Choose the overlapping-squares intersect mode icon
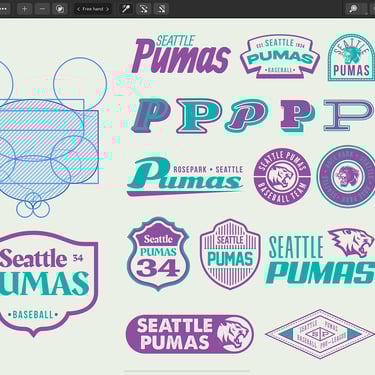375x375 pixels. [x=60, y=9]
